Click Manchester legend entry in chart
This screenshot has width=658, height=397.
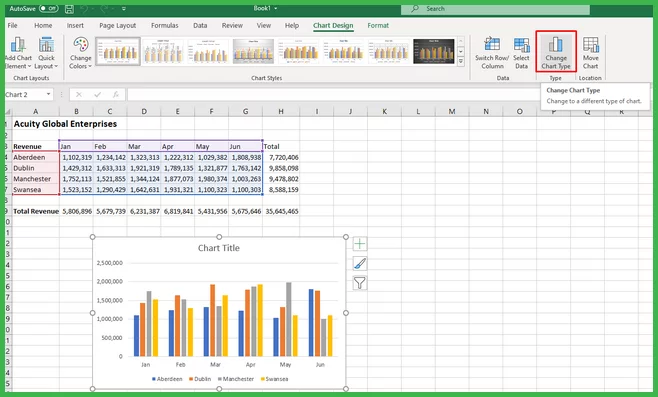click(x=236, y=379)
